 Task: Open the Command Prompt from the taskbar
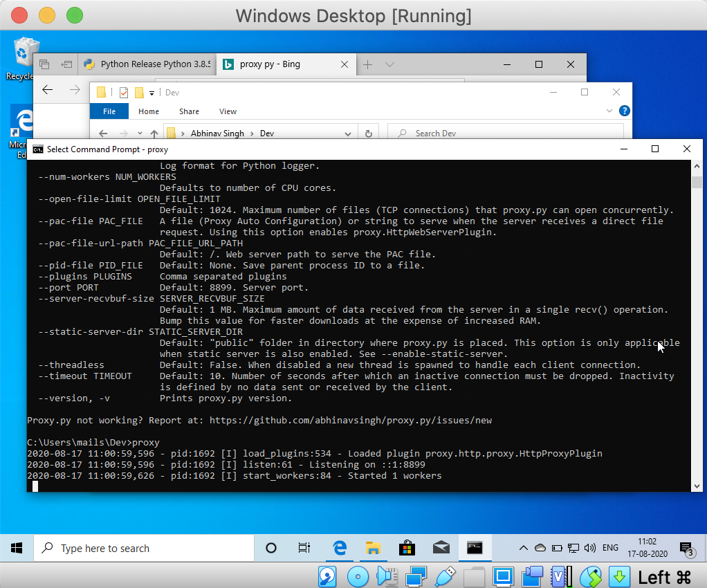pos(475,547)
